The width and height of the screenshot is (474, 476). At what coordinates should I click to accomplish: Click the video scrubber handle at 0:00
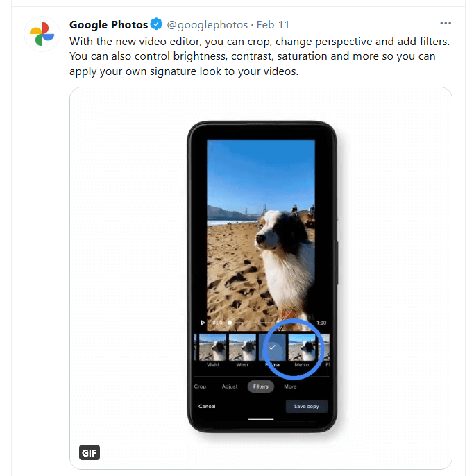[x=230, y=323]
